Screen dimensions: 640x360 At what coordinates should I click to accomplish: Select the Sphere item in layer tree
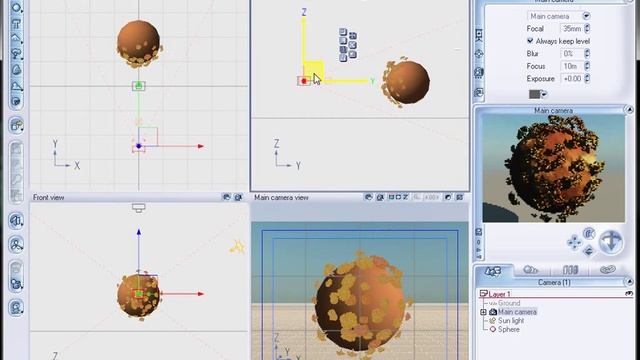509,329
